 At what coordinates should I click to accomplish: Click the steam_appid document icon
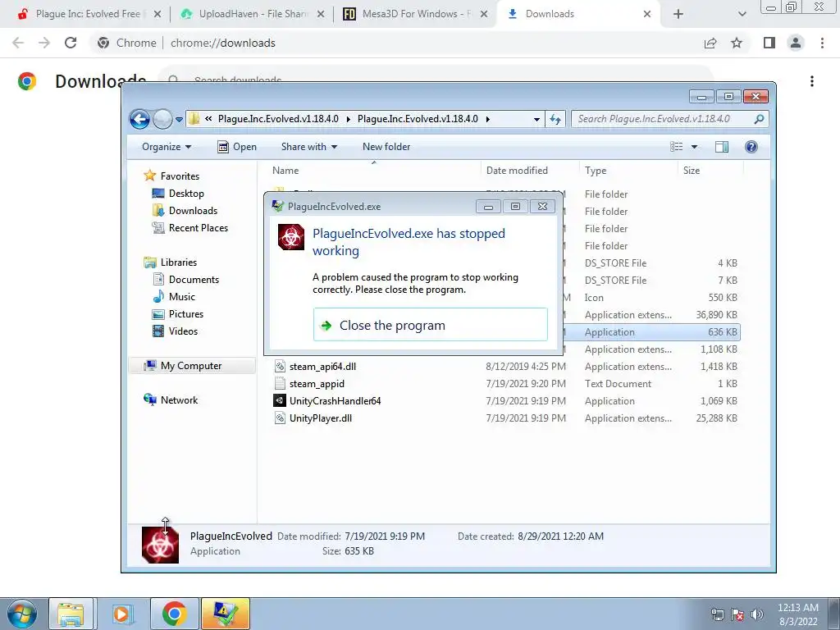pos(280,384)
